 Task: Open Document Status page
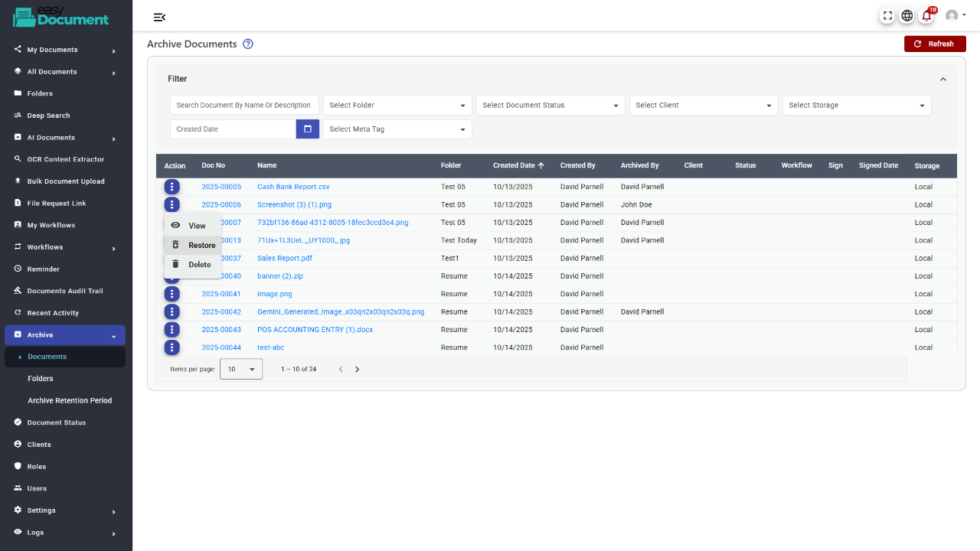[65, 422]
